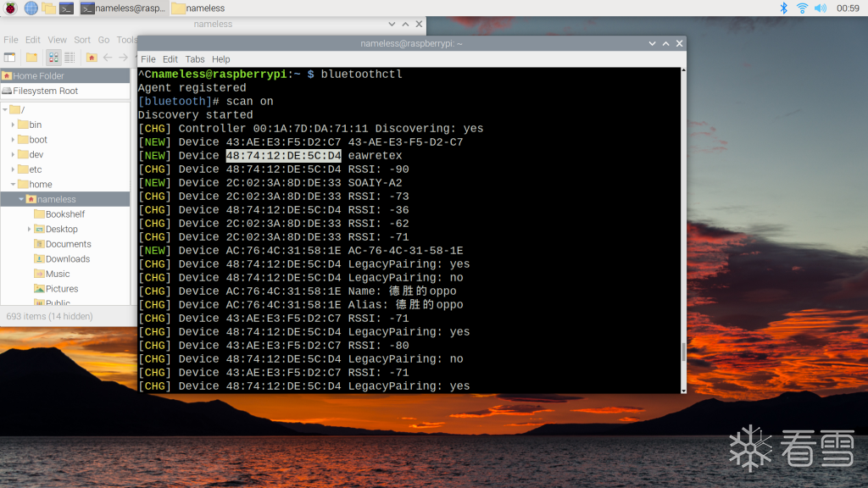The height and width of the screenshot is (488, 868).
Task: Collapse the home folder node
Action: tap(13, 184)
